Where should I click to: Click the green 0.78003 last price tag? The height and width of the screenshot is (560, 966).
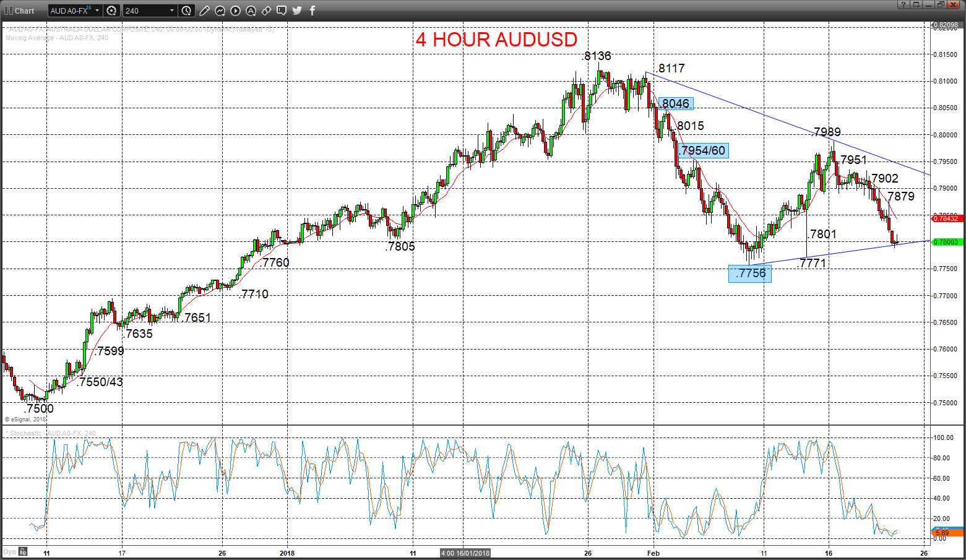[946, 242]
